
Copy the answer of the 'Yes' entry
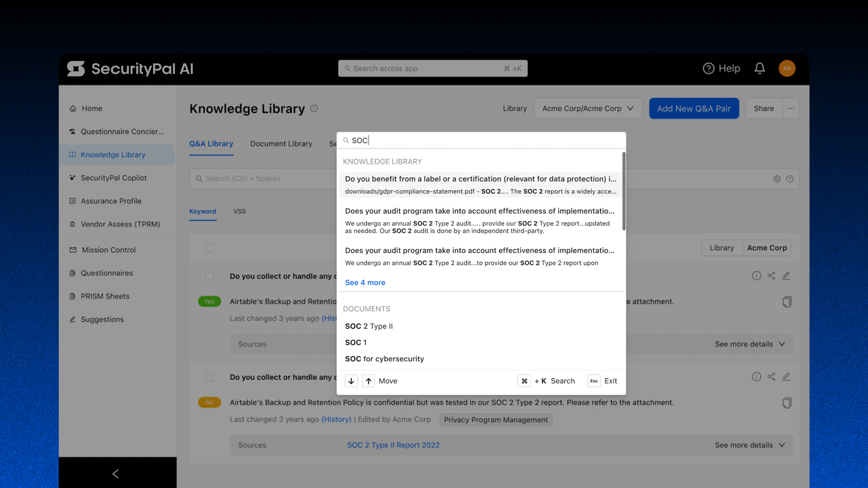[x=787, y=302]
